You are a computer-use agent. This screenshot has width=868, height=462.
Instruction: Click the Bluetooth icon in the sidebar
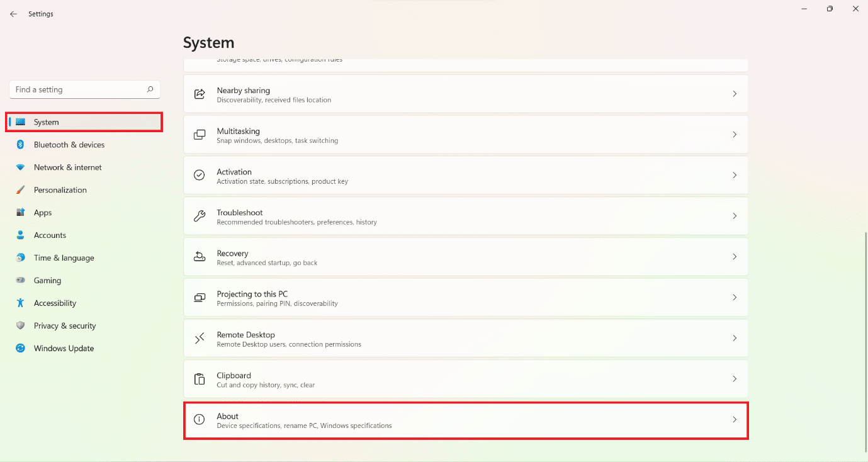click(20, 145)
